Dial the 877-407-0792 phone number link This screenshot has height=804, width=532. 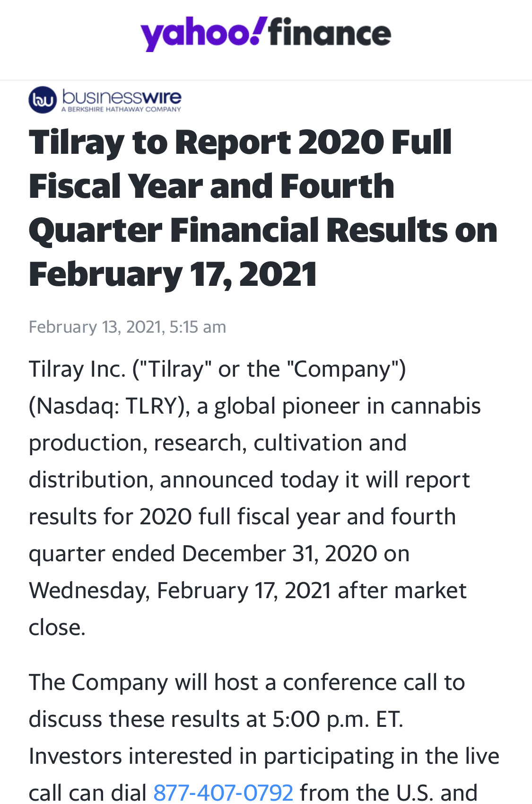[x=223, y=792]
